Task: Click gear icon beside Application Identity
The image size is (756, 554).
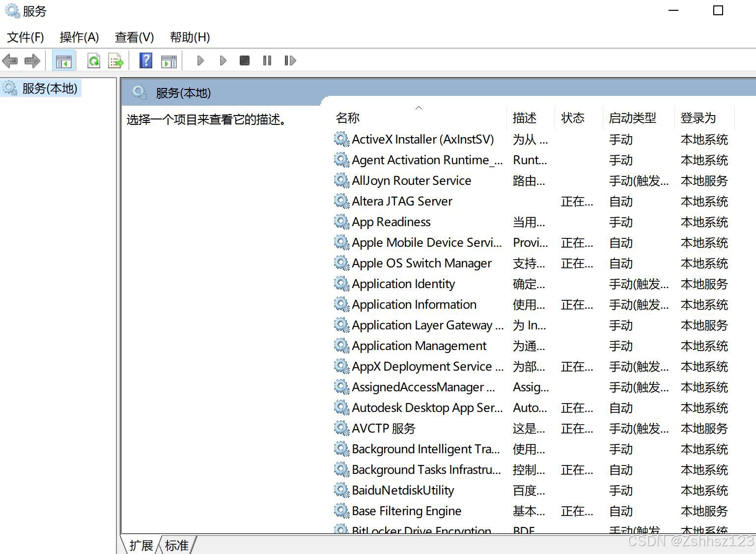Action: pos(341,284)
